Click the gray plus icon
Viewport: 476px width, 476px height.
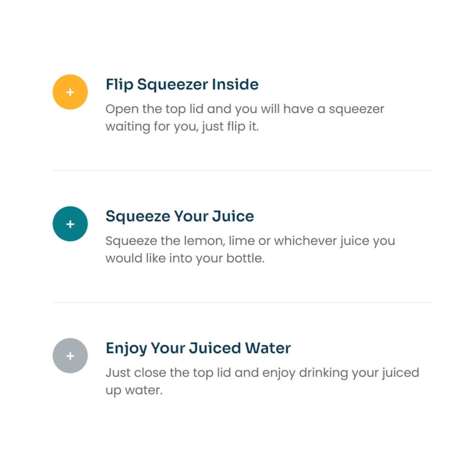pyautogui.click(x=70, y=356)
